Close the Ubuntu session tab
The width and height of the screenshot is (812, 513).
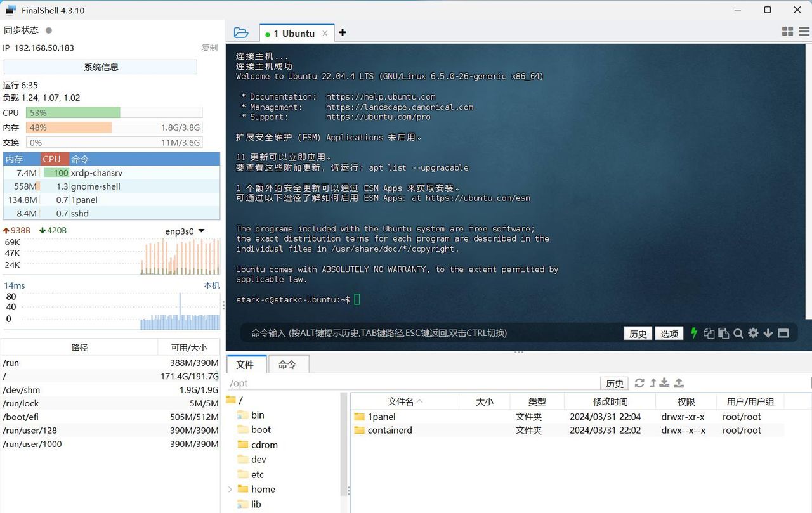click(325, 34)
